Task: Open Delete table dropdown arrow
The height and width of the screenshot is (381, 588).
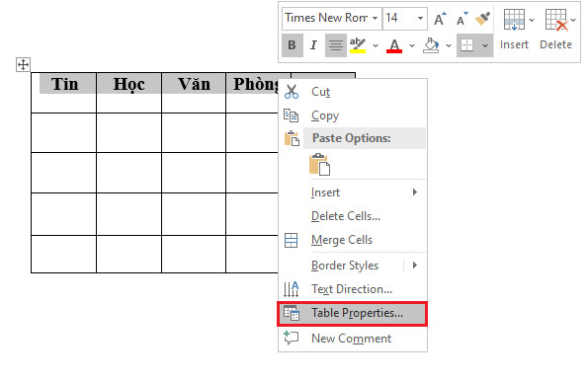Action: point(573,20)
